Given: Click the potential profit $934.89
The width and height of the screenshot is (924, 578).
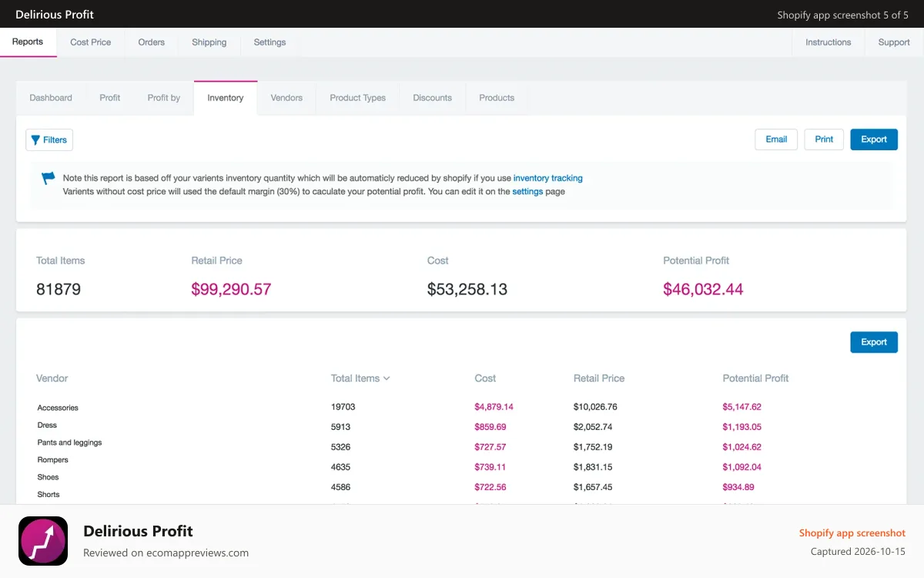Looking at the screenshot, I should [738, 487].
